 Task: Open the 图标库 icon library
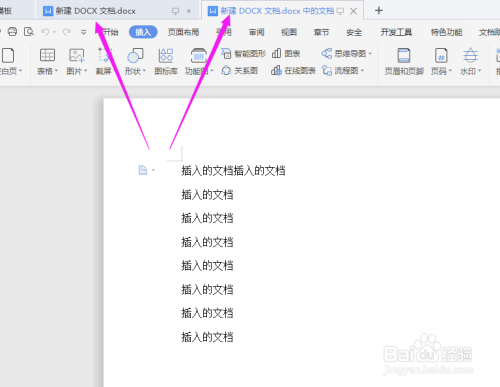click(166, 61)
